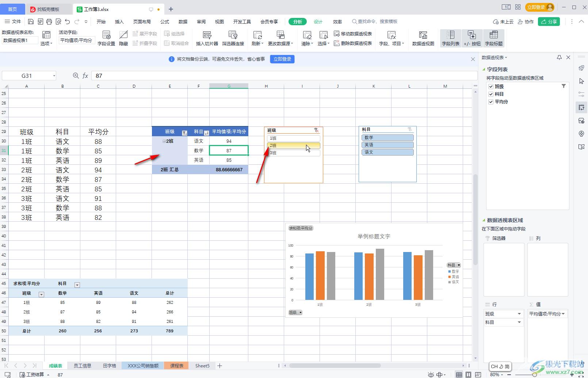Uncheck the 平均分 field checkbox

tap(491, 102)
